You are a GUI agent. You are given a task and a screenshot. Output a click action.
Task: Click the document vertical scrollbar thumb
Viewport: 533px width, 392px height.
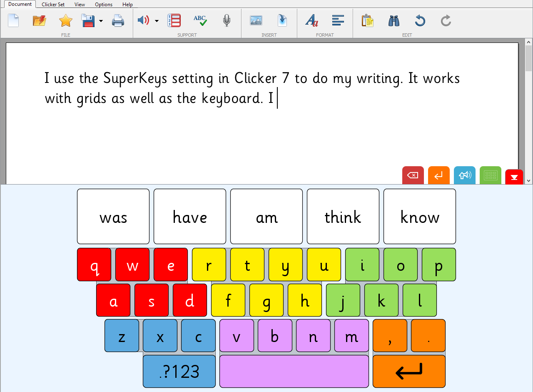click(x=529, y=58)
